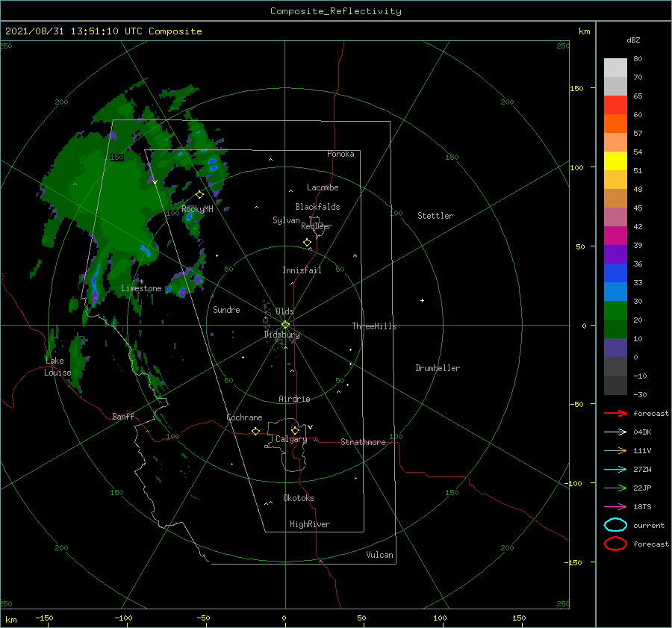Click the white plus marker east of ThreeHills
Screen dimensions: 672x628
(x=422, y=300)
